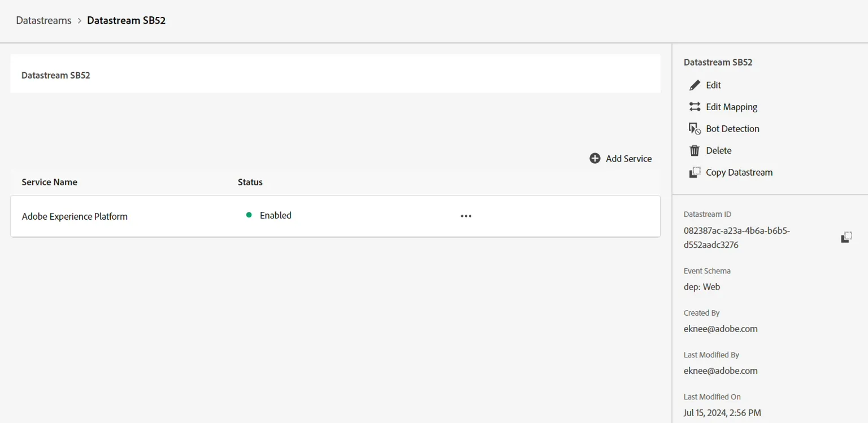Click the Enabled status text
This screenshot has width=868, height=423.
click(275, 215)
